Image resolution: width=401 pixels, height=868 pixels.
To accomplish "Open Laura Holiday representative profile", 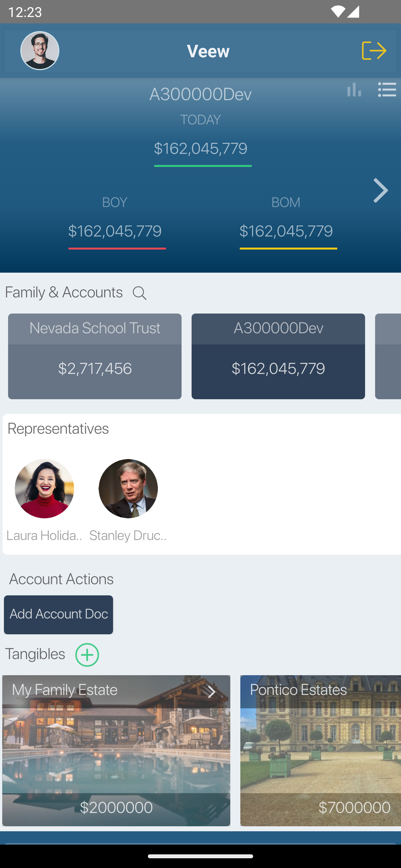I will point(44,489).
